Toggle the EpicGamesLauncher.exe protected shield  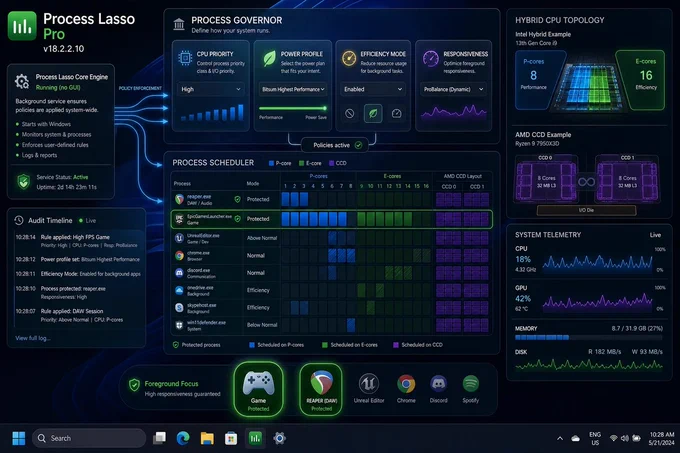pyautogui.click(x=238, y=219)
